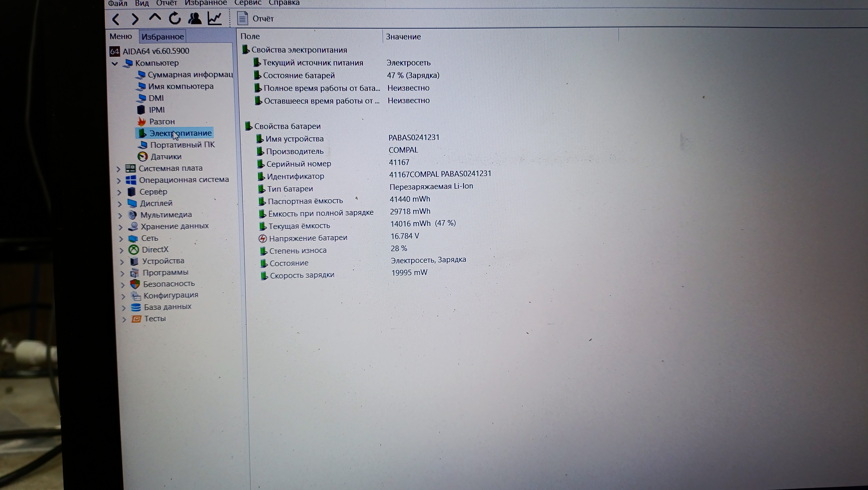Select the Напряжение батареи row
Viewport: 868px width, 490px height.
tap(339, 237)
